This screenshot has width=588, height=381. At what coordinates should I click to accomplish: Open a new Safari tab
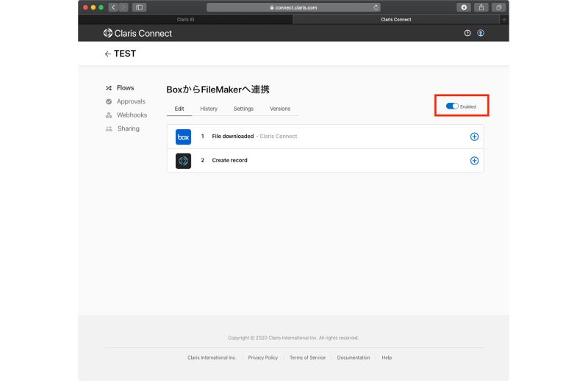pyautogui.click(x=504, y=20)
